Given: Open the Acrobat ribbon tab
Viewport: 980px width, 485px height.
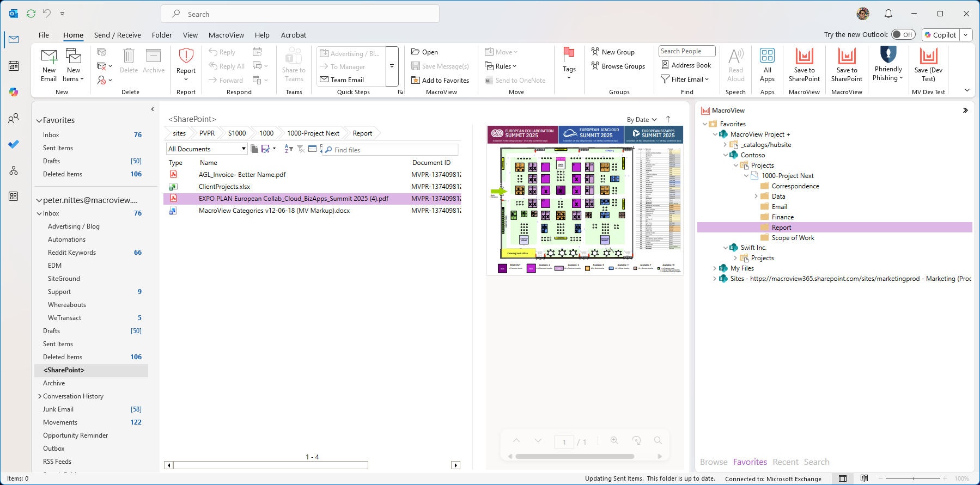Looking at the screenshot, I should pyautogui.click(x=294, y=35).
